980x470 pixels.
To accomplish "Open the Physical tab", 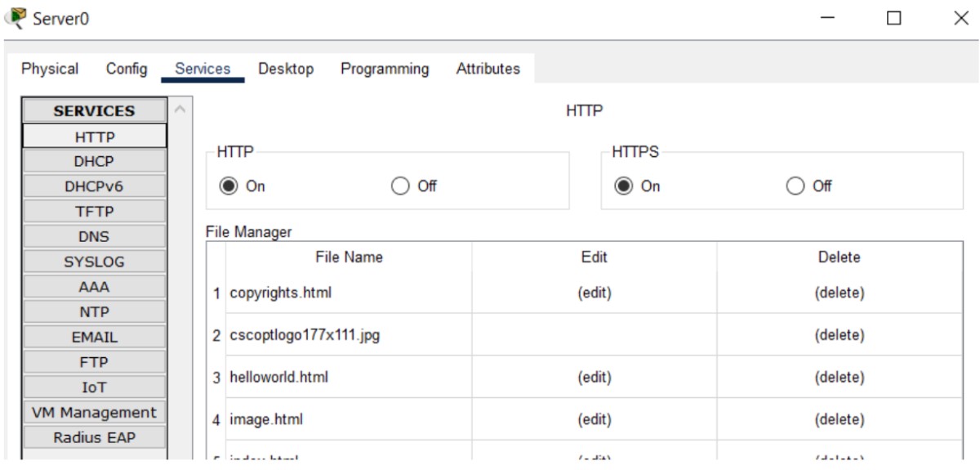I will pos(50,69).
